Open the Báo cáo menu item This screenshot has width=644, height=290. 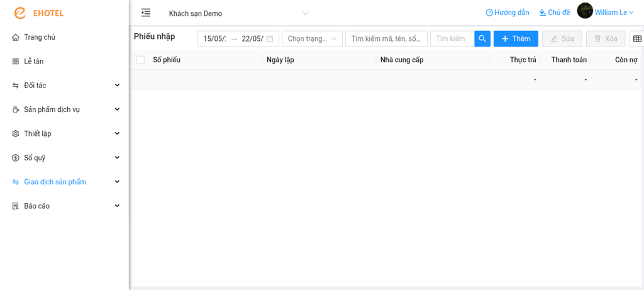65,206
